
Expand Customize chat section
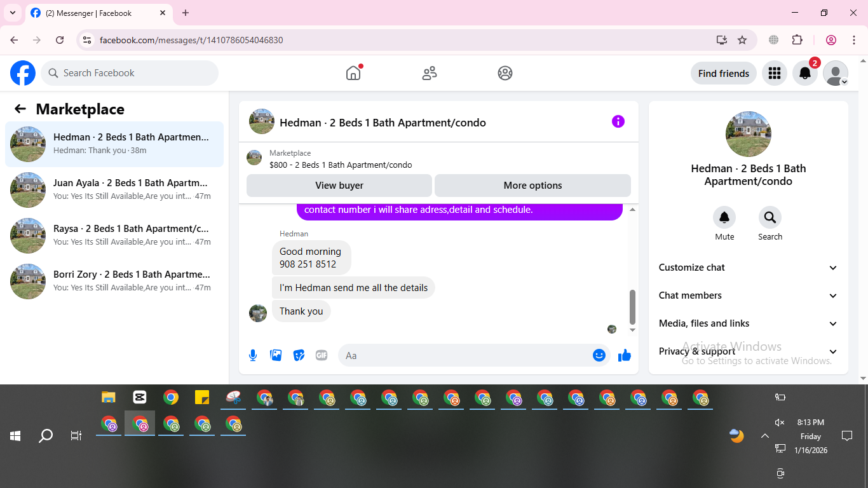click(749, 268)
